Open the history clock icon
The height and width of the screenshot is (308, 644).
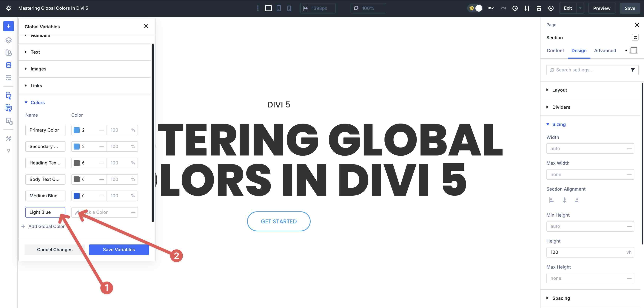click(x=515, y=8)
